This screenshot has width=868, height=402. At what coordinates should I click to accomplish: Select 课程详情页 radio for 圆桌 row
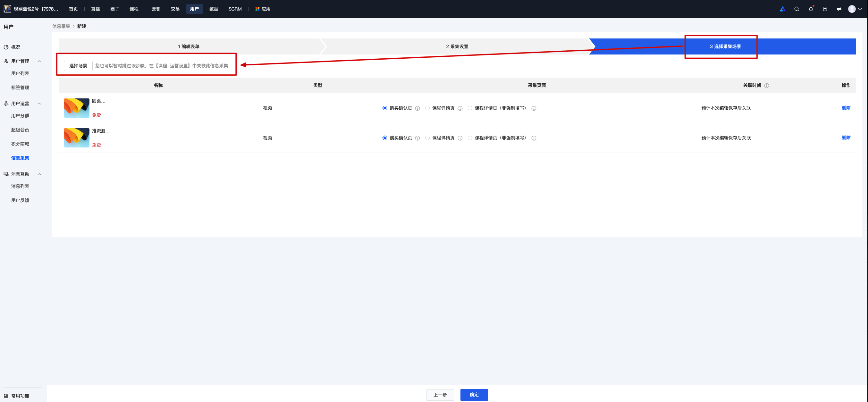click(427, 108)
